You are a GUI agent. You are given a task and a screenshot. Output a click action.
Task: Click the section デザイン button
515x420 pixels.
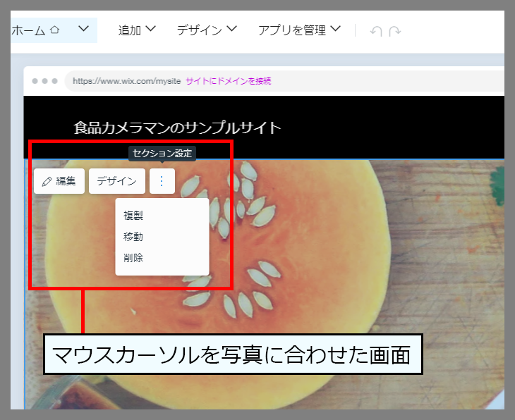coord(117,181)
